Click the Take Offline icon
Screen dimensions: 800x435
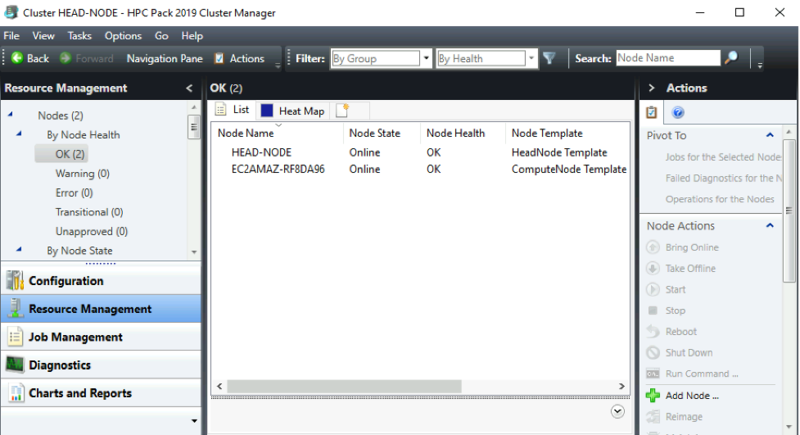pyautogui.click(x=653, y=268)
